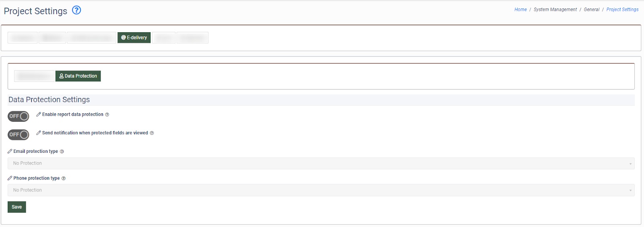Turn on notification when protected fields viewed
644x227 pixels.
point(19,135)
